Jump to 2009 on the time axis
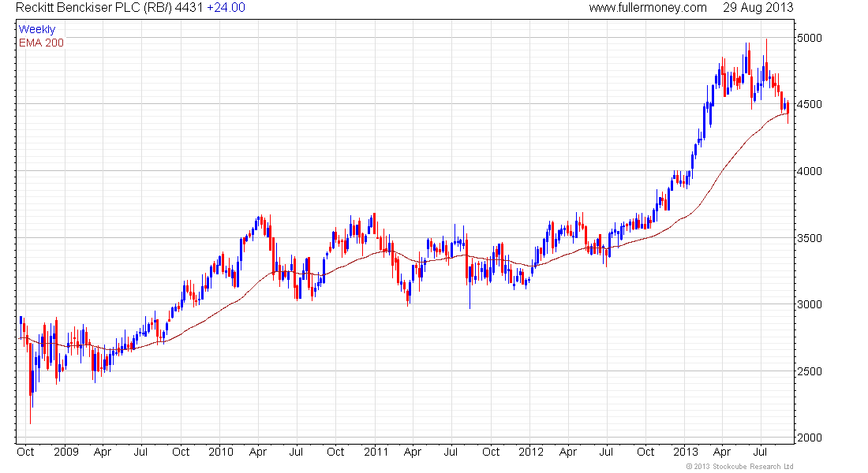Image resolution: width=868 pixels, height=473 pixels. [65, 453]
